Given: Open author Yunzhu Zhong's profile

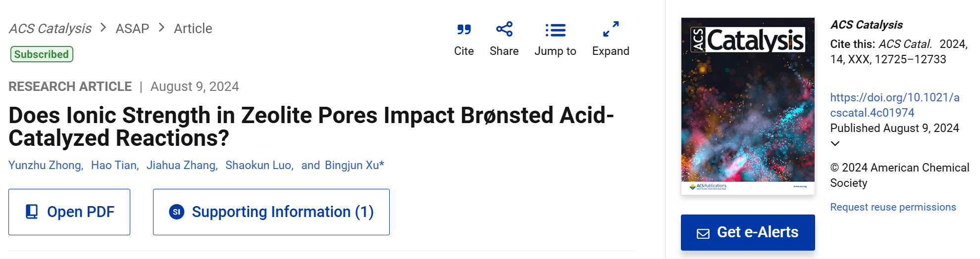Looking at the screenshot, I should [x=46, y=165].
